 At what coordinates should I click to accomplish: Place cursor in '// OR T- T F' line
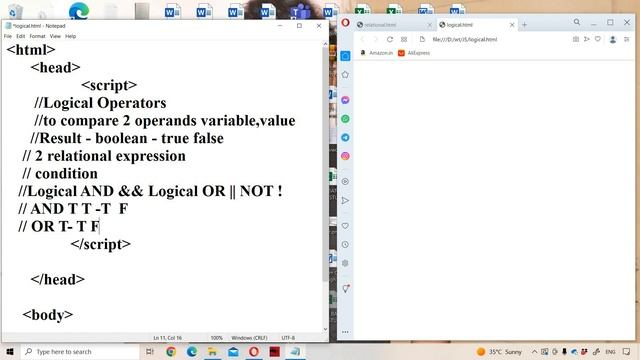coord(59,226)
